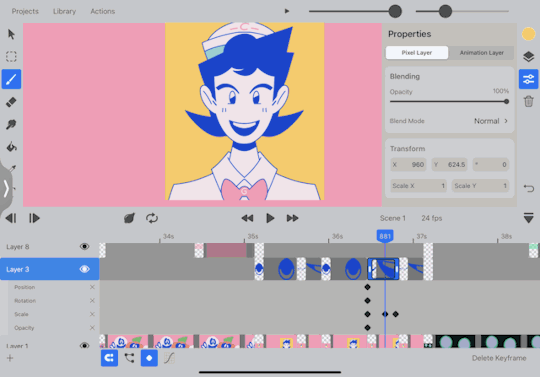Select the Eraser tool

tap(11, 102)
